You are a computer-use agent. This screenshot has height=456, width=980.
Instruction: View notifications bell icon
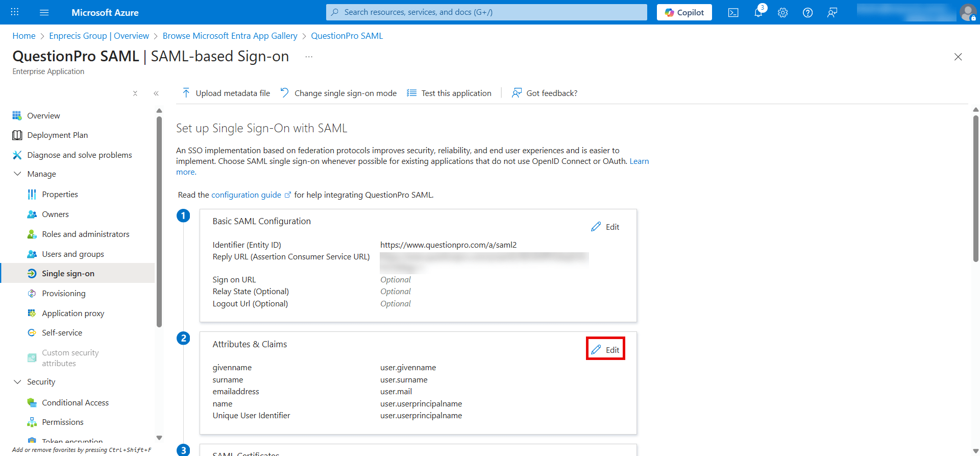(758, 12)
